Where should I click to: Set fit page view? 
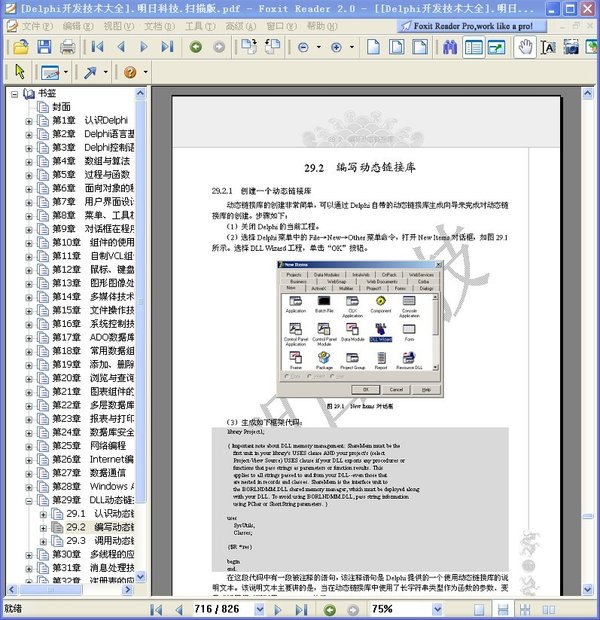click(x=397, y=47)
